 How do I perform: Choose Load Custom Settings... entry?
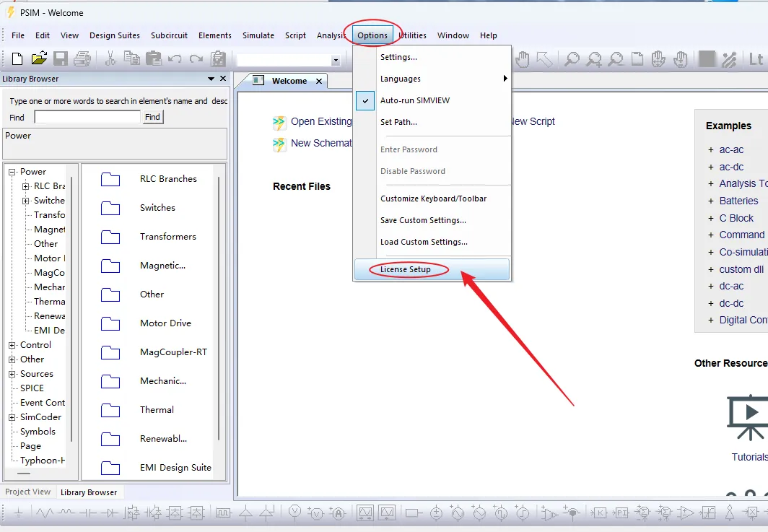tap(432, 242)
